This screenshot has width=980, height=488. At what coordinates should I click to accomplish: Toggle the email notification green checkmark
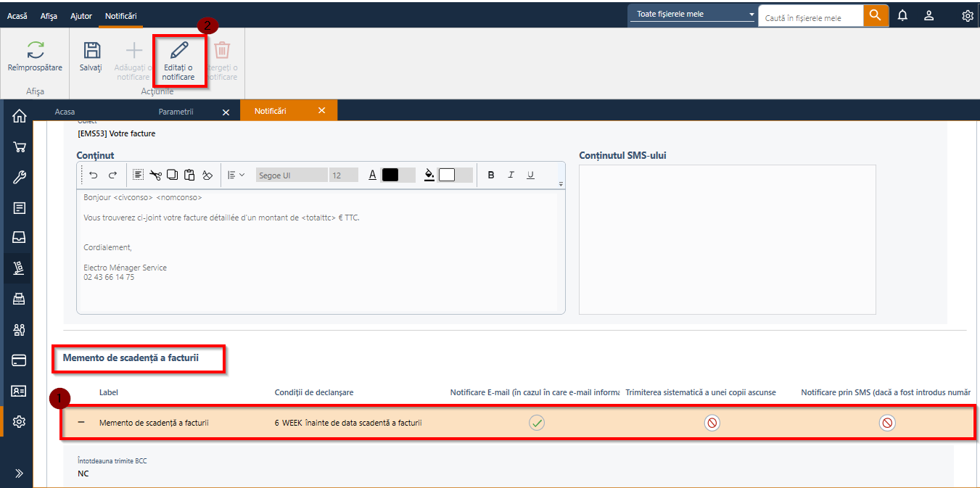[537, 423]
